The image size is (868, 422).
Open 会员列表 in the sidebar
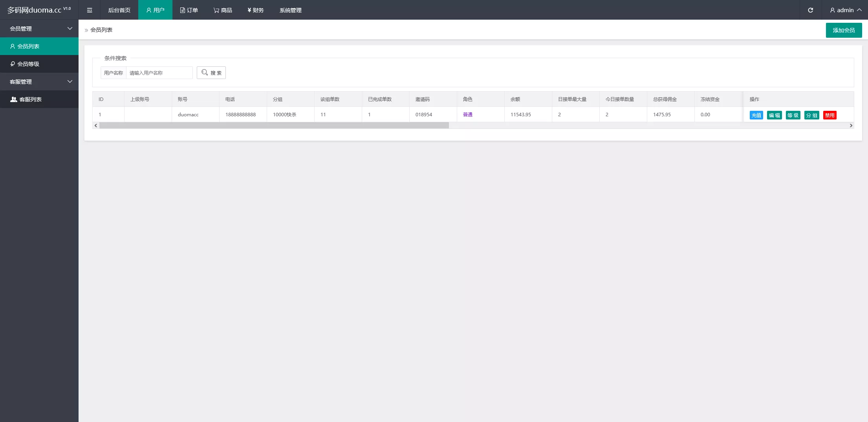(x=39, y=46)
